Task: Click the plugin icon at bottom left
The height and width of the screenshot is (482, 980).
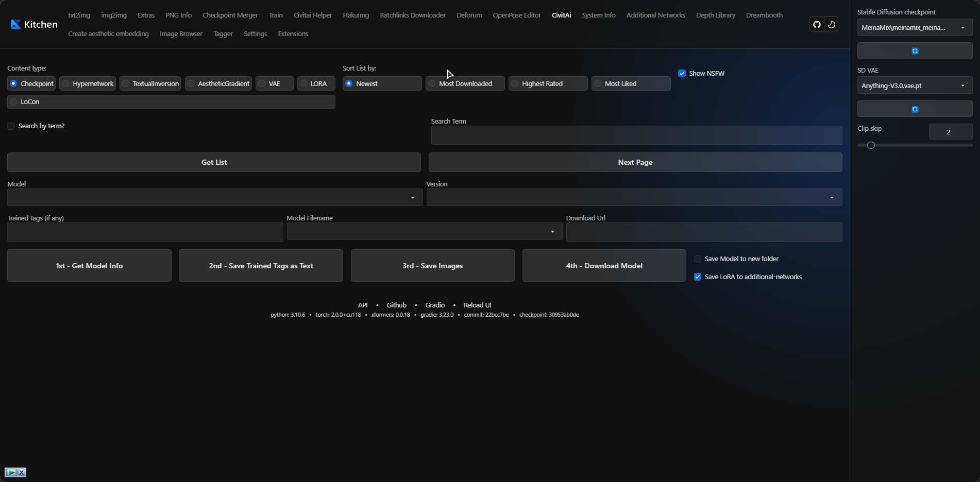Action: pyautogui.click(x=11, y=472)
